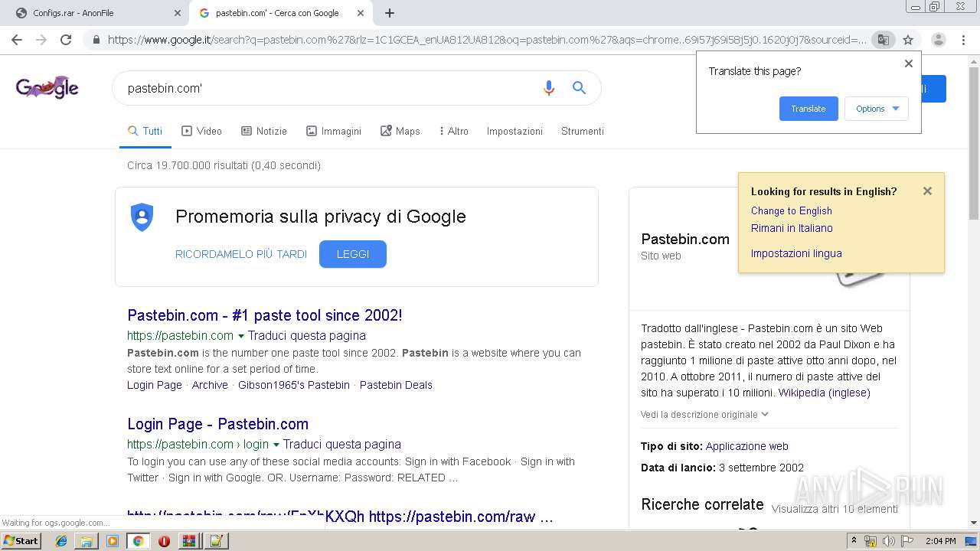980x551 pixels.
Task: Open the 'Applicazione web' link
Action: (747, 446)
